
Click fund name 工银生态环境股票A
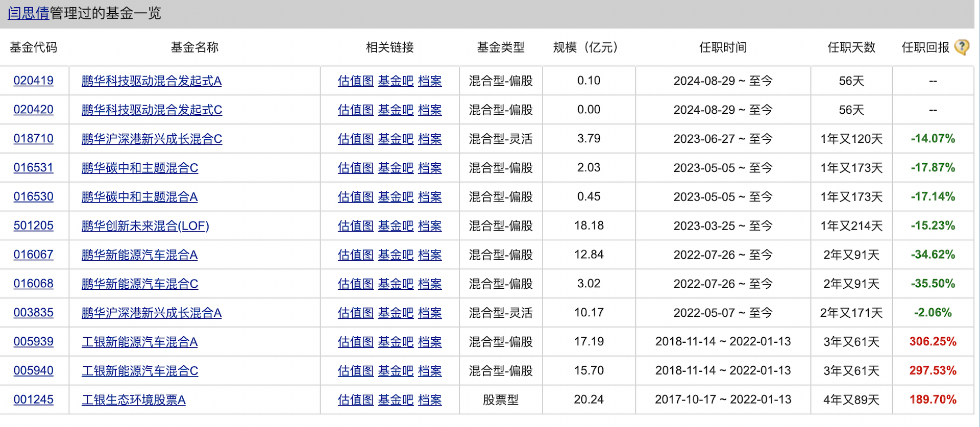133,400
